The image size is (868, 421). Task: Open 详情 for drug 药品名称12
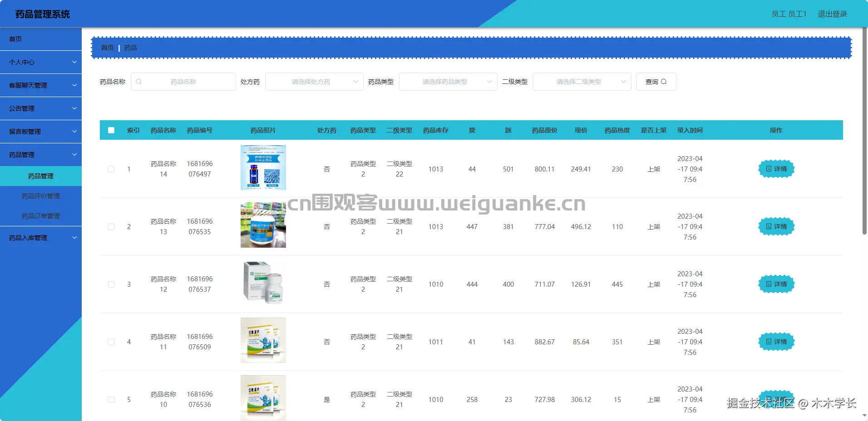click(x=776, y=284)
